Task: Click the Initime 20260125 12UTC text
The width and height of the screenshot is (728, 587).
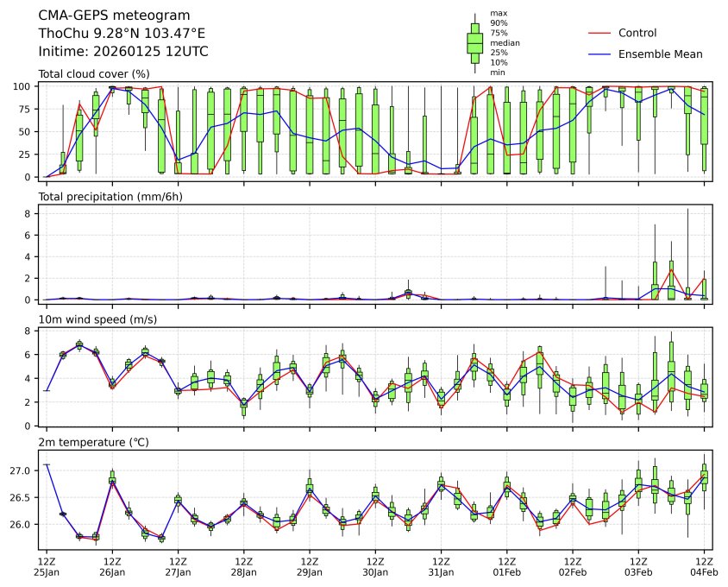Action: [123, 52]
